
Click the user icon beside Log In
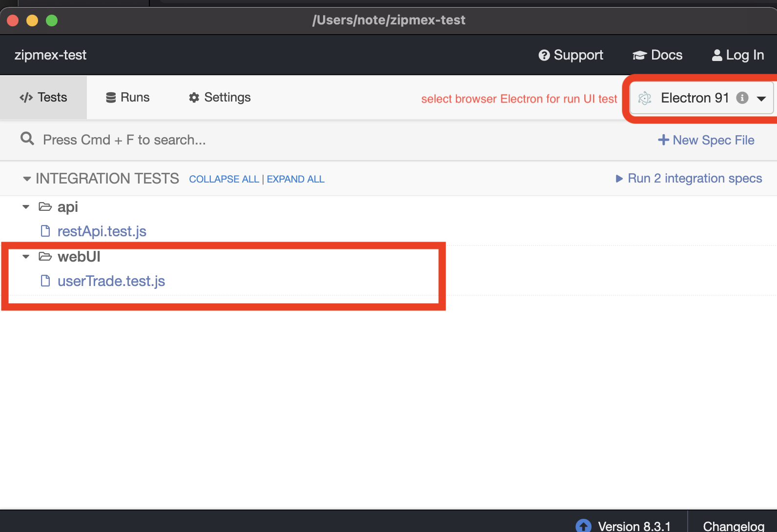pos(717,55)
